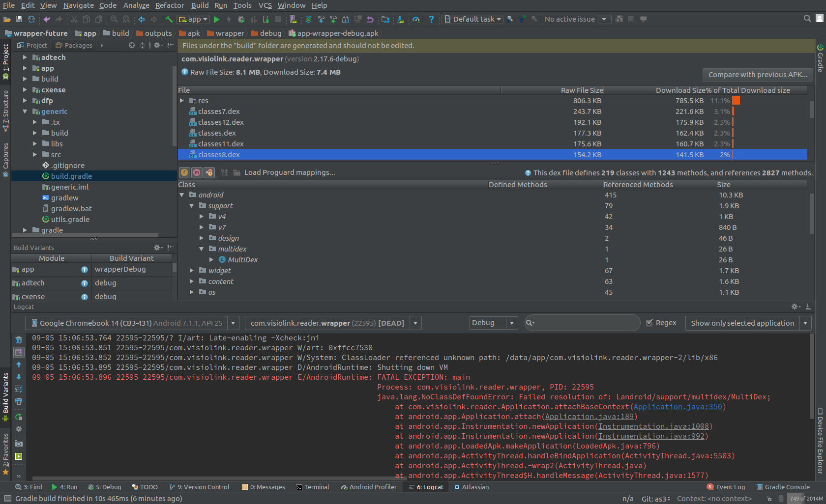The image size is (826, 504).
Task: Run the app with the green play button
Action: click(217, 19)
